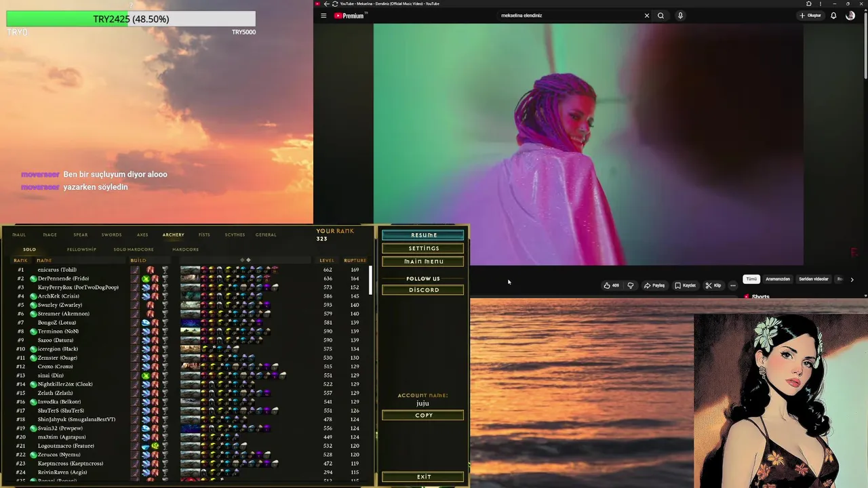The width and height of the screenshot is (868, 488).
Task: Click the TRY2425 donation progress bar
Action: 131,19
